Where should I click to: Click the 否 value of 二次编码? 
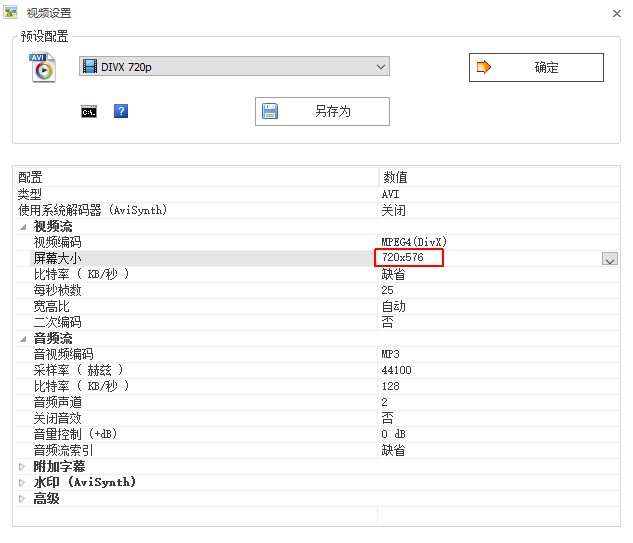click(387, 322)
